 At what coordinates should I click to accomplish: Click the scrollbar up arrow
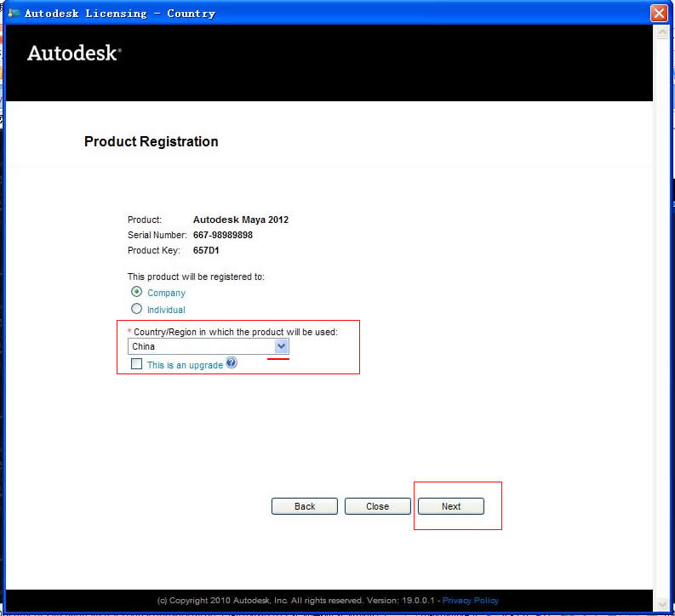(661, 31)
